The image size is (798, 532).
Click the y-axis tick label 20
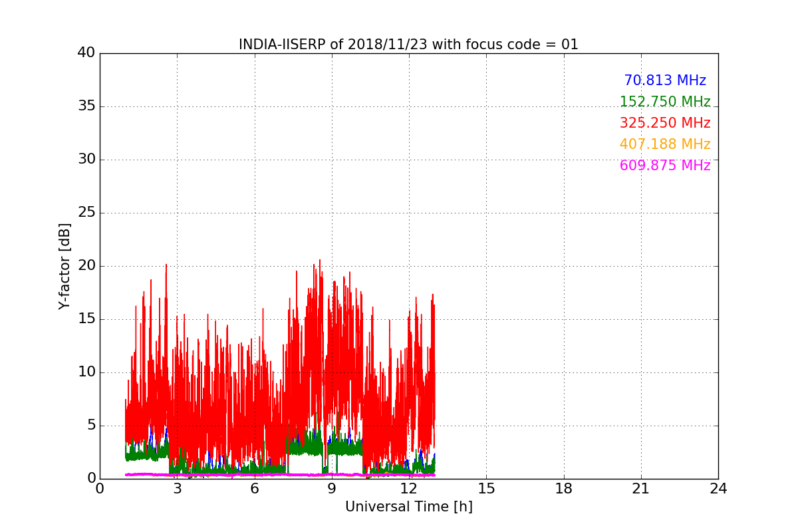pyautogui.click(x=86, y=266)
